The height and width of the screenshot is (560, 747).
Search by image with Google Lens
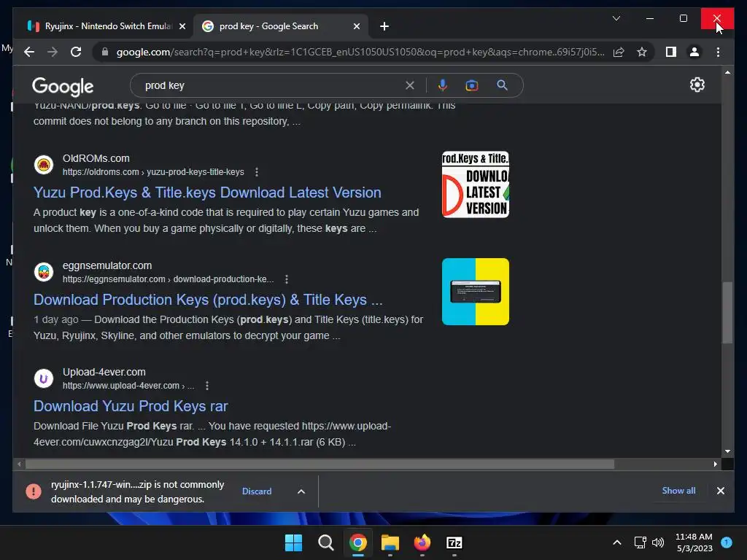pos(472,85)
